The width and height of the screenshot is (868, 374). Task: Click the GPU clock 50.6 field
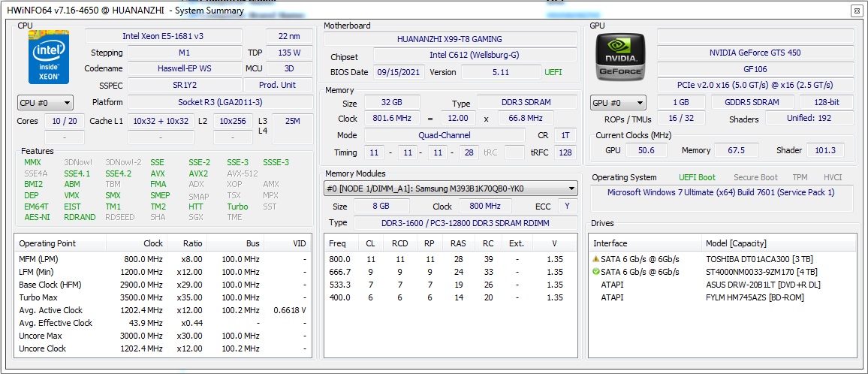(646, 150)
